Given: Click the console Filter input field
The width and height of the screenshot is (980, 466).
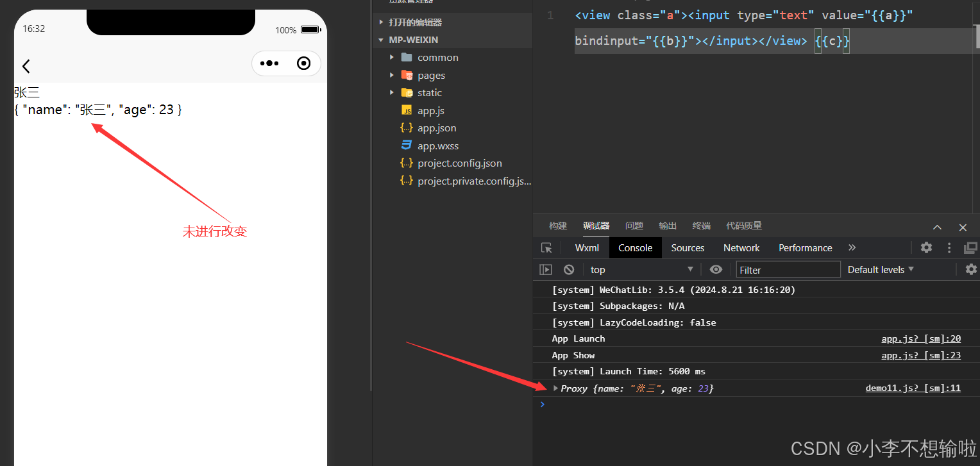Looking at the screenshot, I should [x=788, y=269].
